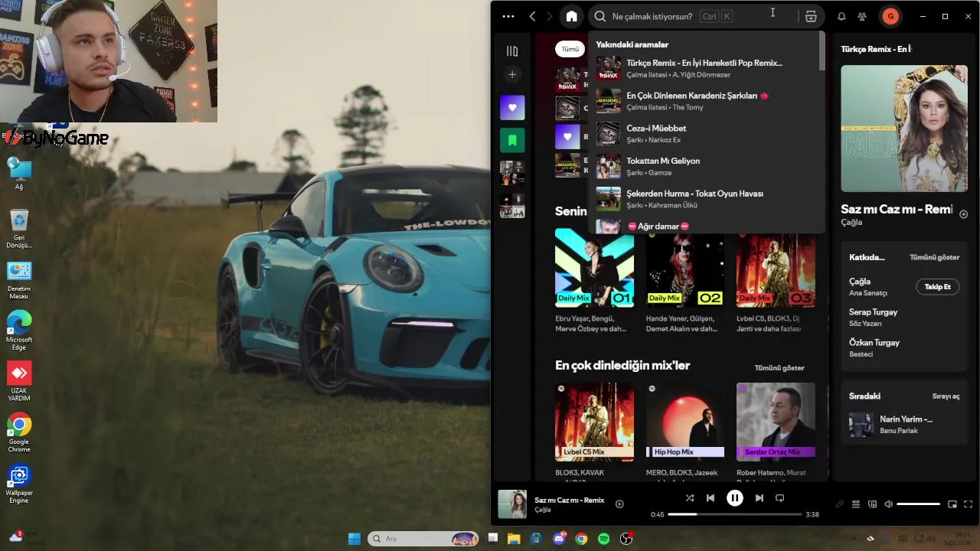Select recent search 'En Çok Dinlenen Karadeniz Şarkıları'
Screen dimensions: 980x551
point(706,101)
